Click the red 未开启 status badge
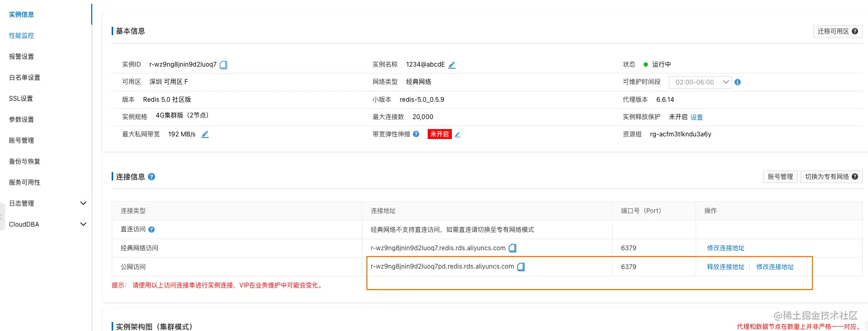Image resolution: width=868 pixels, height=331 pixels. coord(439,134)
